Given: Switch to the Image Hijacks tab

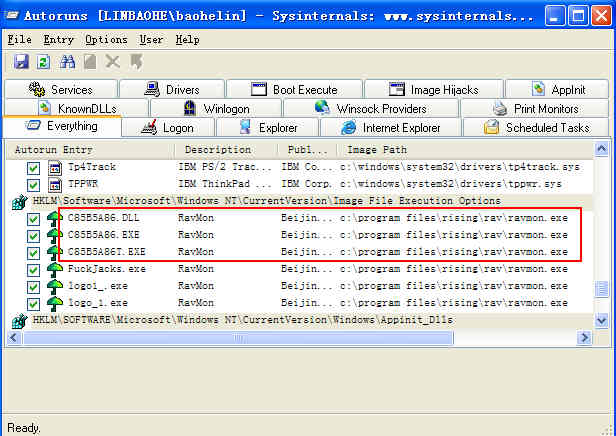Looking at the screenshot, I should pos(434,89).
